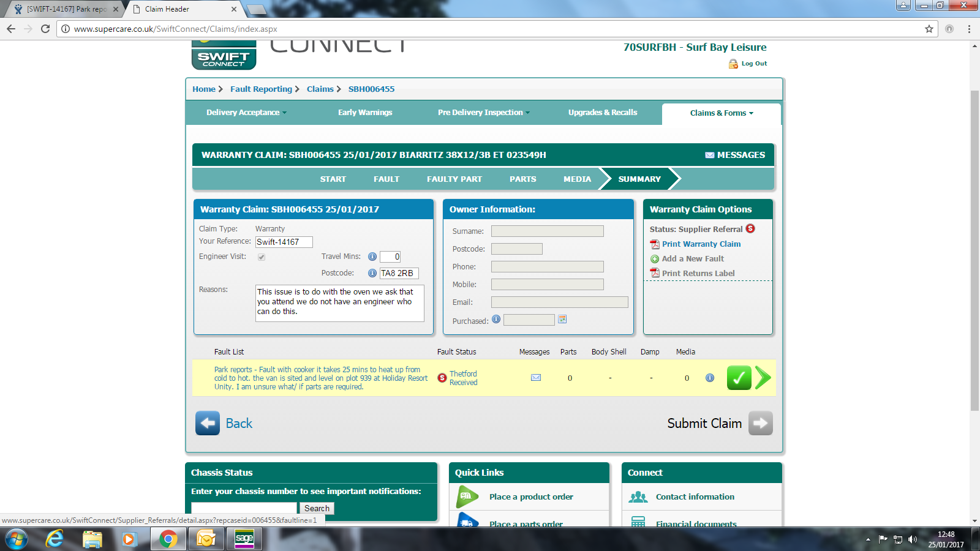Click the blue Back arrow icon

point(208,423)
